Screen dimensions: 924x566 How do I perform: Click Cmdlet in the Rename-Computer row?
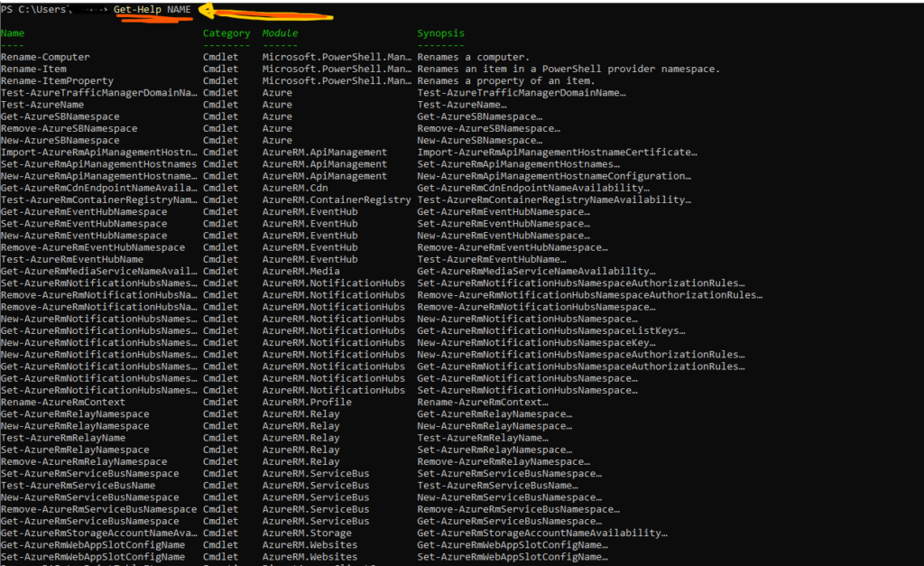[x=220, y=57]
